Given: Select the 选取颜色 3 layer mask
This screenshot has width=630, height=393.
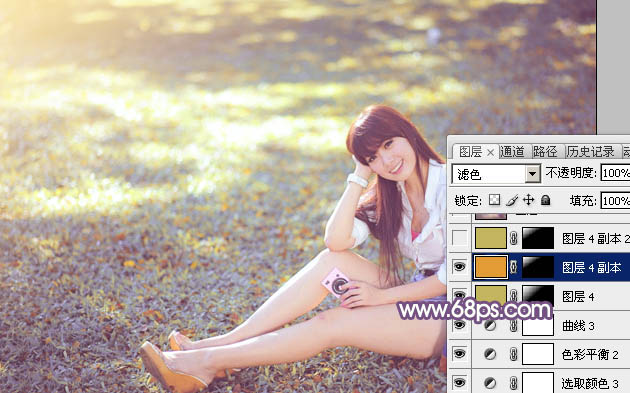Looking at the screenshot, I should (x=538, y=383).
